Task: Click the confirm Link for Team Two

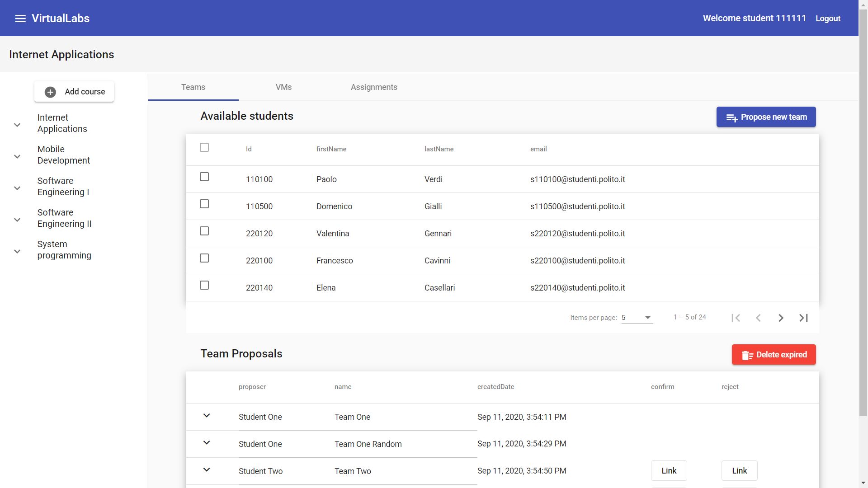Action: [669, 471]
